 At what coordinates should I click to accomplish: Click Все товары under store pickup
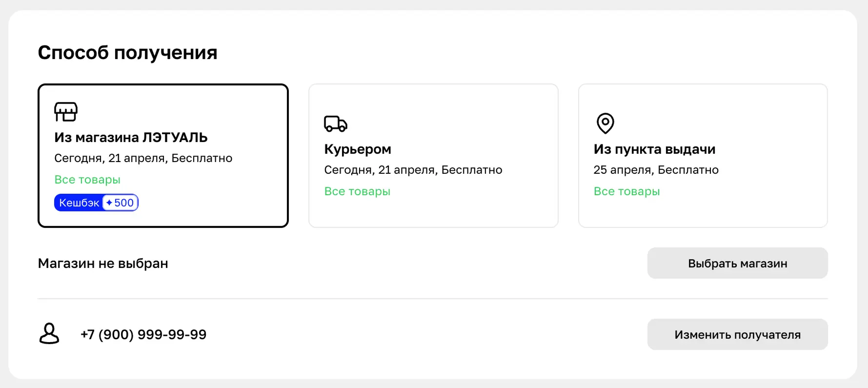click(x=87, y=180)
